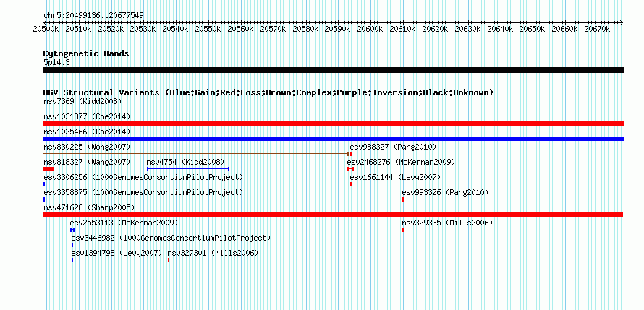Select the red nsv327301 tick marker

click(169, 260)
